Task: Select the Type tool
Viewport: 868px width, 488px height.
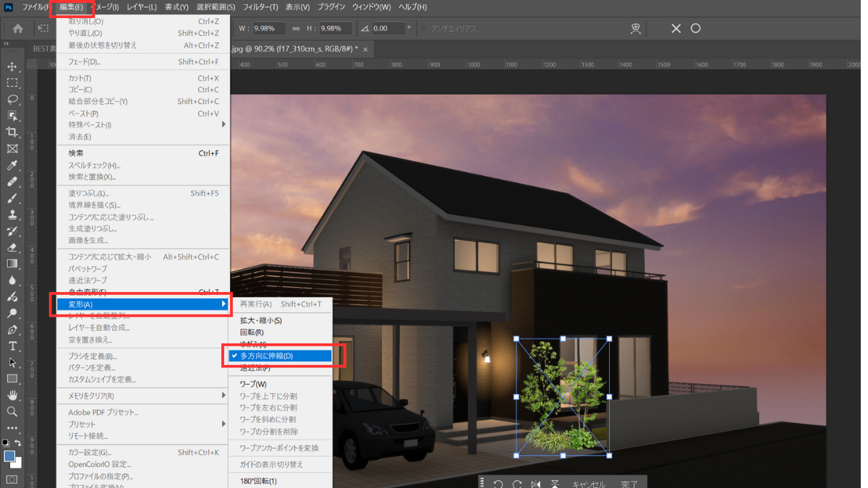Action: point(12,346)
